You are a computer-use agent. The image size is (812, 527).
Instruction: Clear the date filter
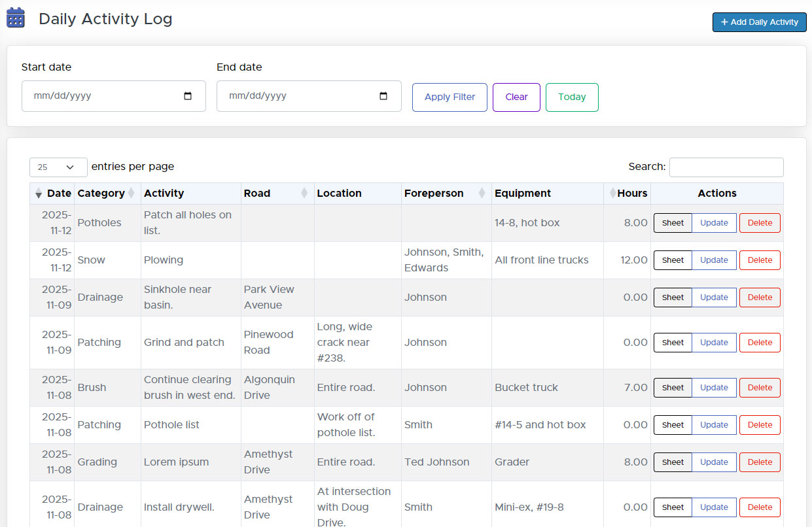516,97
